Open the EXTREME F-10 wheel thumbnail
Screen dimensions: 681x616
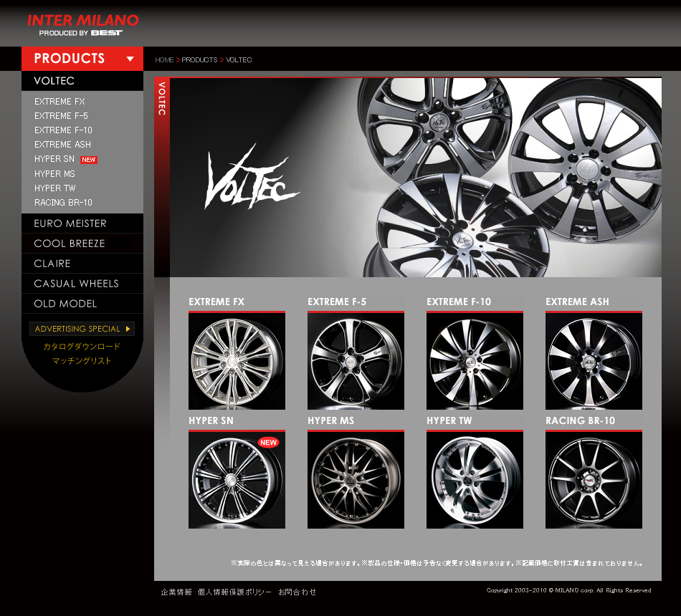[x=475, y=361]
